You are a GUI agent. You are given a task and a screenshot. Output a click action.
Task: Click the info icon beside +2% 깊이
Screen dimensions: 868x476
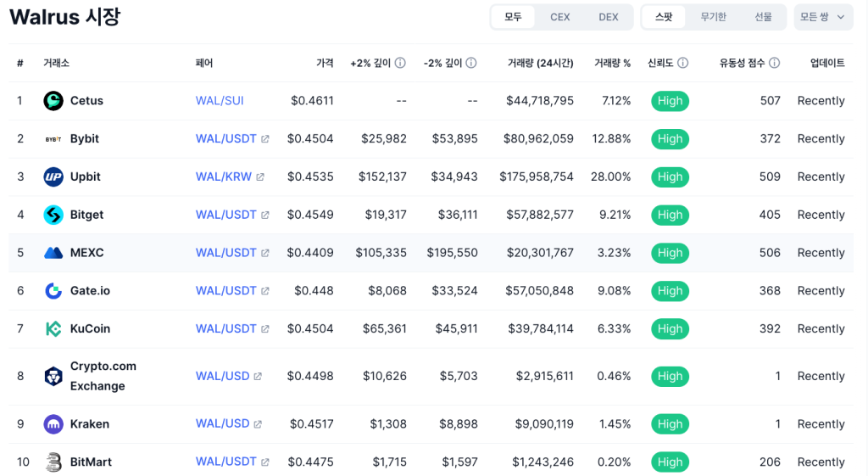tap(400, 63)
